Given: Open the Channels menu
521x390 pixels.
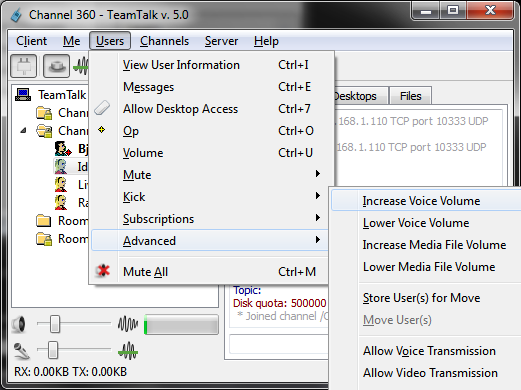Looking at the screenshot, I should (164, 41).
